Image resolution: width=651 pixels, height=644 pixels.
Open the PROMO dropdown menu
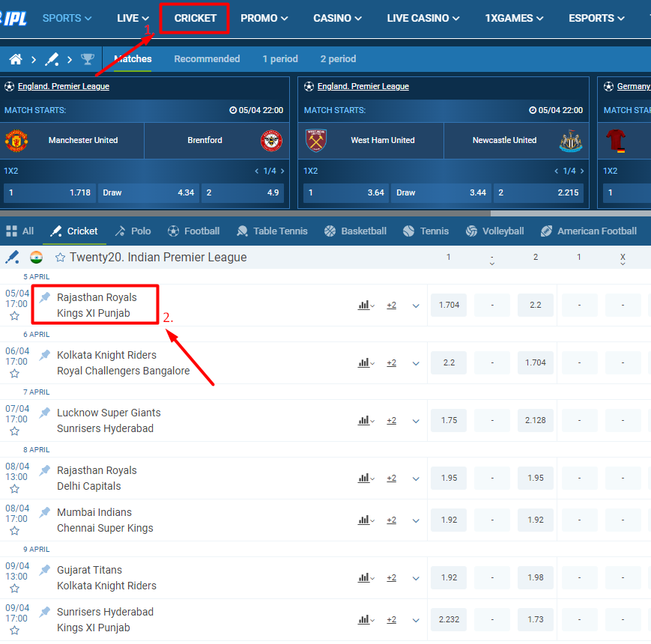[x=264, y=18]
